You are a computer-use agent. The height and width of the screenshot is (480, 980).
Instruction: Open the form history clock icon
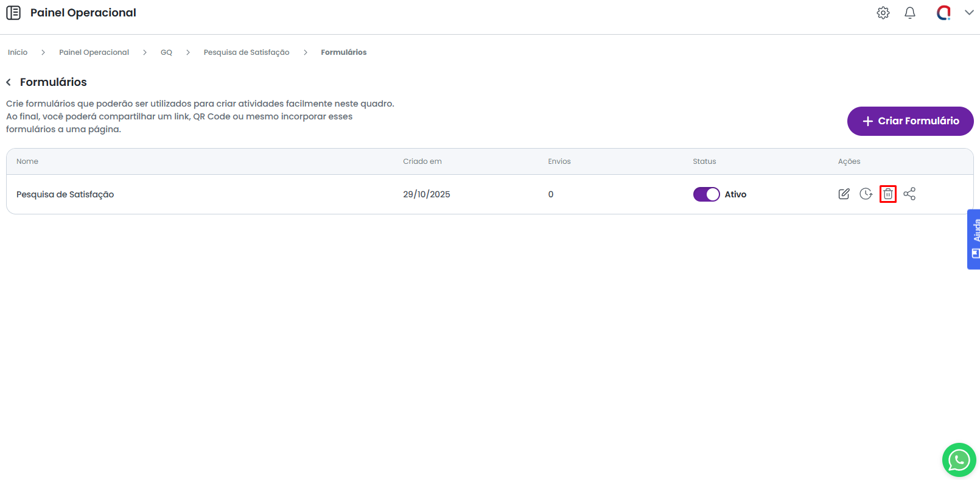[x=866, y=194]
